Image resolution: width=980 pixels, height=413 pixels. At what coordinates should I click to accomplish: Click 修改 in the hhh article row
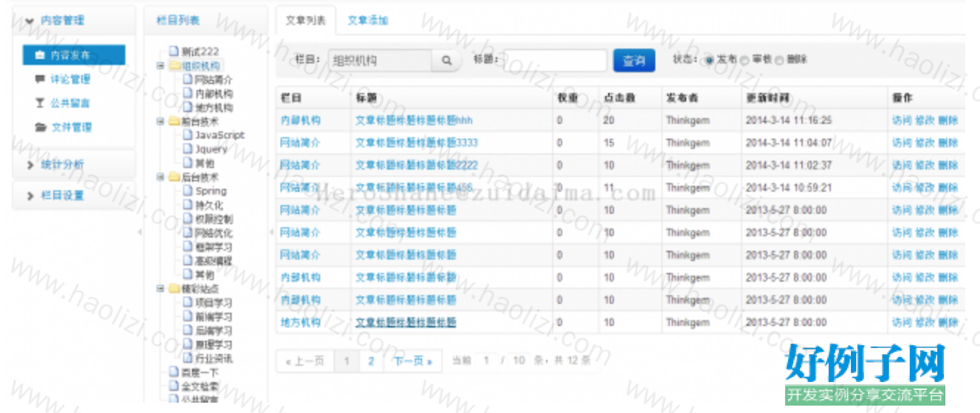pyautogui.click(x=925, y=120)
